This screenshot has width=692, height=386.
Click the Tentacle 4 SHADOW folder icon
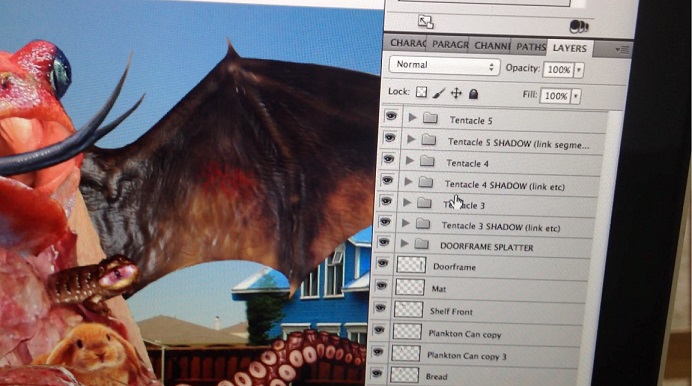click(425, 182)
